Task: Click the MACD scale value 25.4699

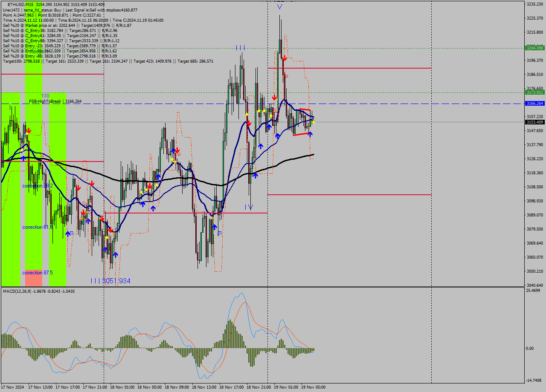Action: 534,290
